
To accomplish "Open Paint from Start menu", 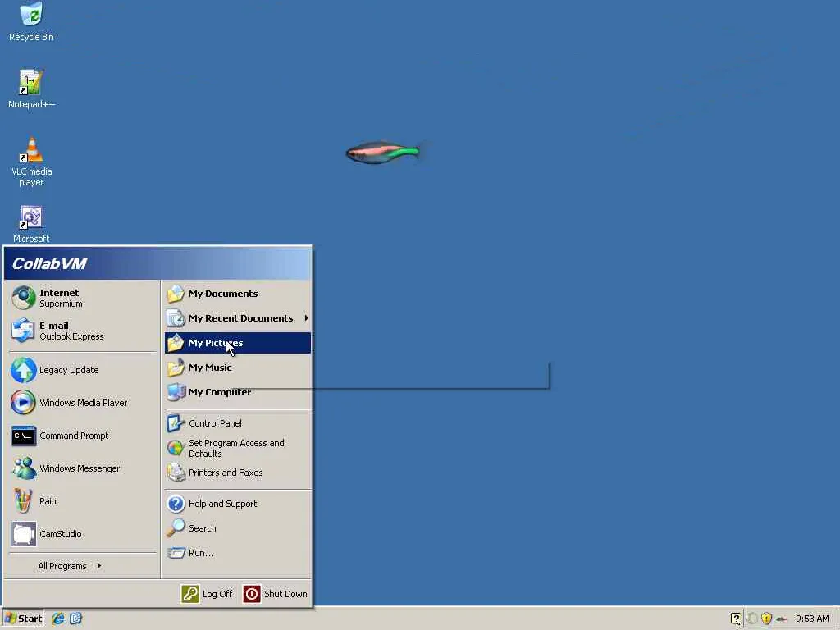I will 84,501.
